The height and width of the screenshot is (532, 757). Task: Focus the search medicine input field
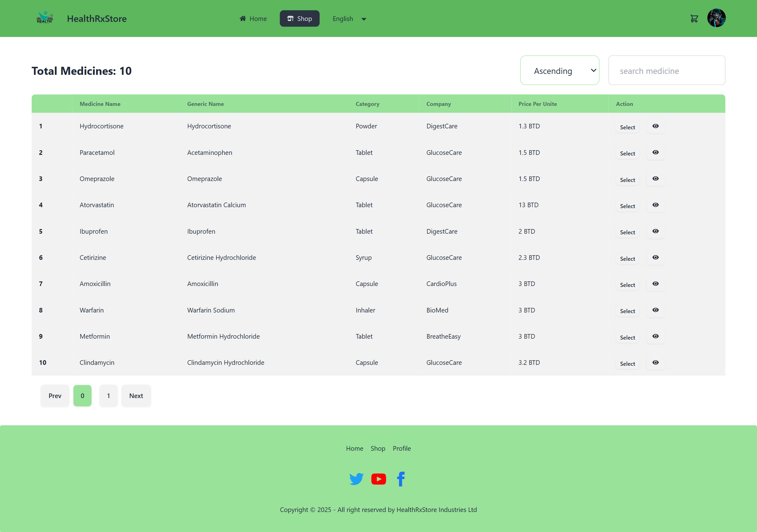pos(666,71)
